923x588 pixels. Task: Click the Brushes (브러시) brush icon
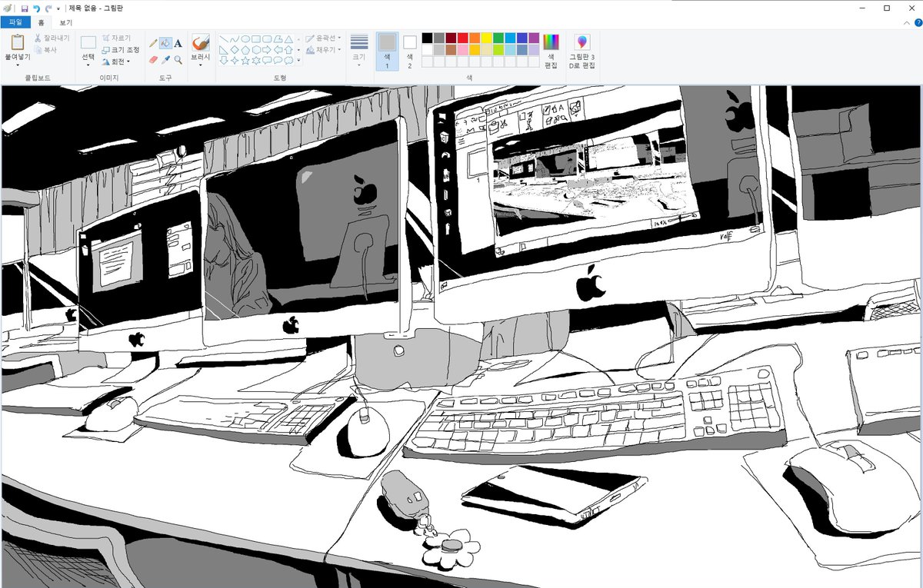coord(200,42)
